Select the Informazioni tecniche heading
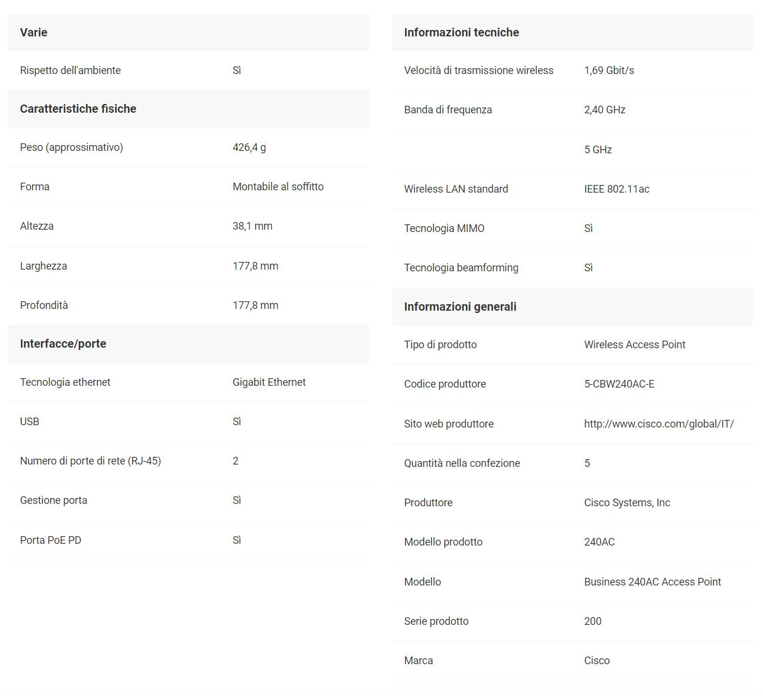 coord(461,32)
